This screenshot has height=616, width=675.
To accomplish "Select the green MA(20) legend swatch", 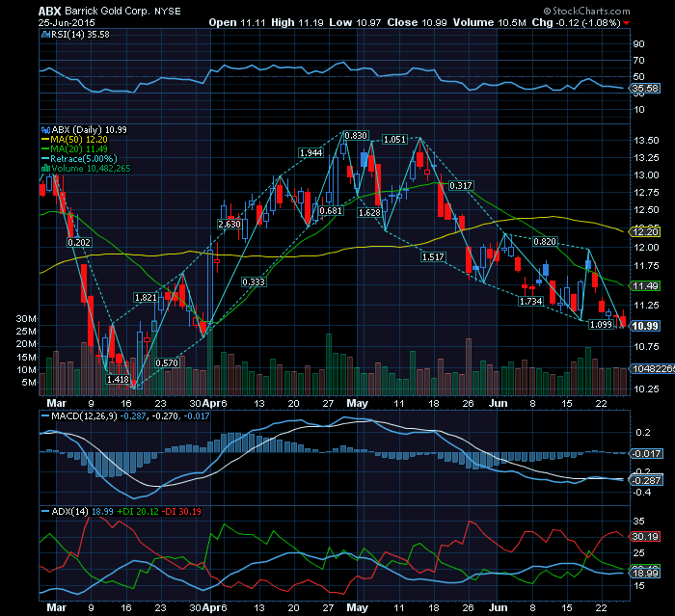I will tap(45, 149).
